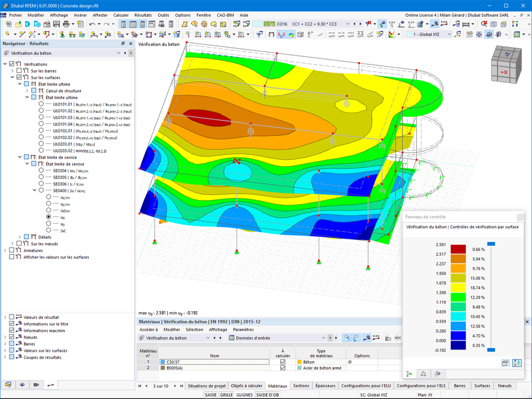Click the new node icon in second toolbar

click(7, 34)
